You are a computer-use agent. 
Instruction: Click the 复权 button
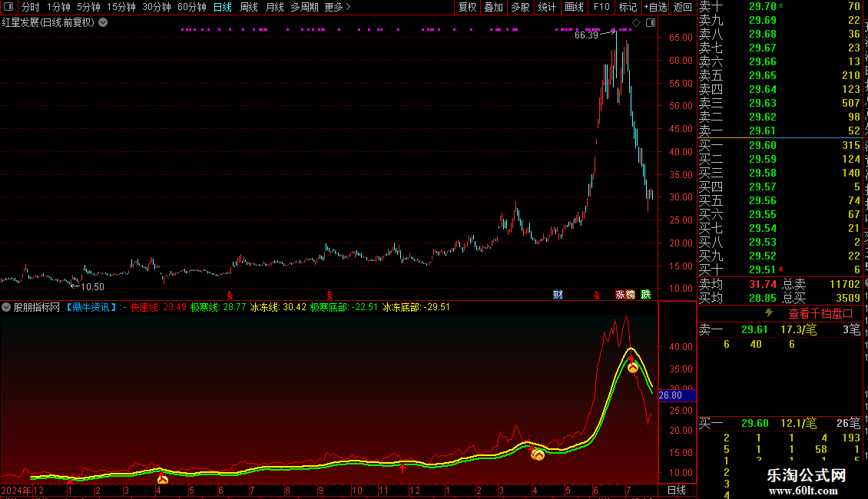point(467,7)
